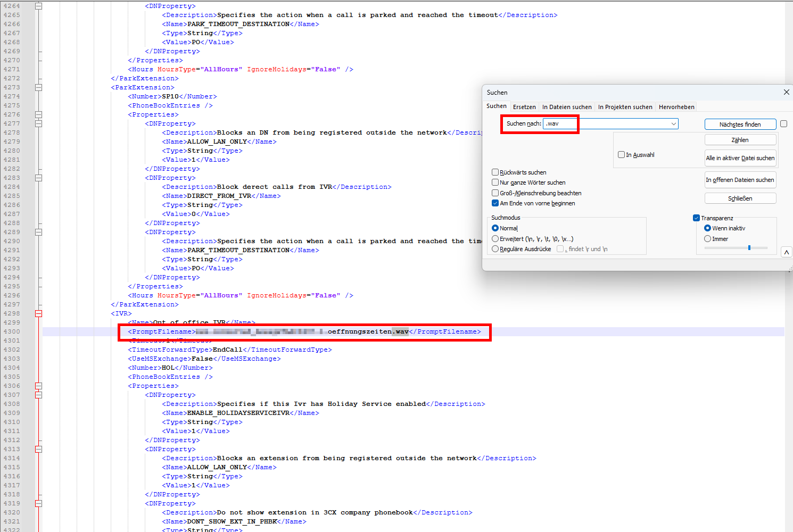Close the Suchen dialog
Image resolution: width=793 pixels, height=532 pixels.
click(x=786, y=92)
